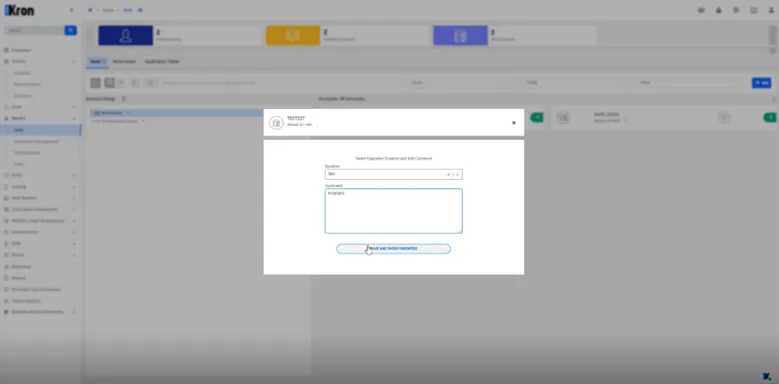Focus the Comment text area
The width and height of the screenshot is (779, 384).
pos(393,211)
